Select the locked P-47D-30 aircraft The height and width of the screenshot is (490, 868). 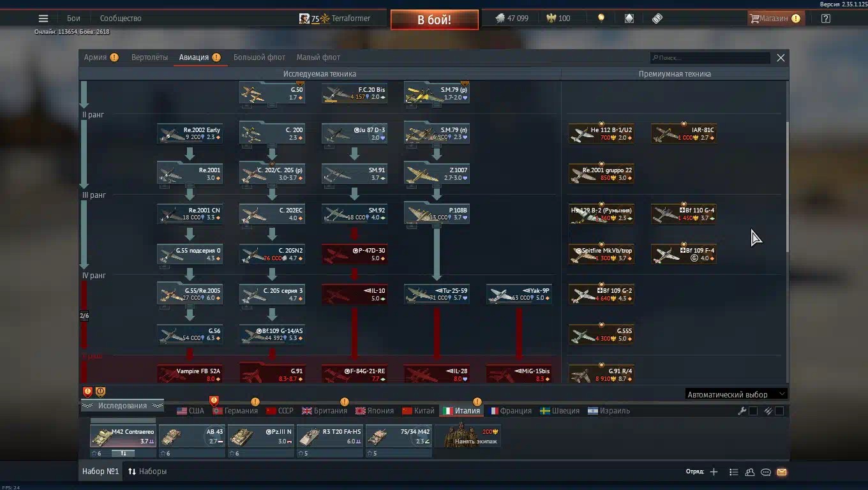(x=354, y=254)
